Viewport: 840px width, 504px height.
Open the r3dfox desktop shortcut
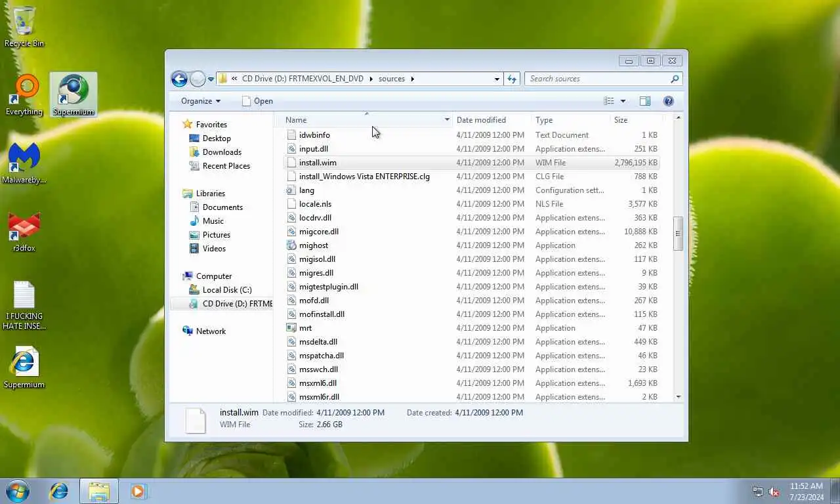pos(24,232)
